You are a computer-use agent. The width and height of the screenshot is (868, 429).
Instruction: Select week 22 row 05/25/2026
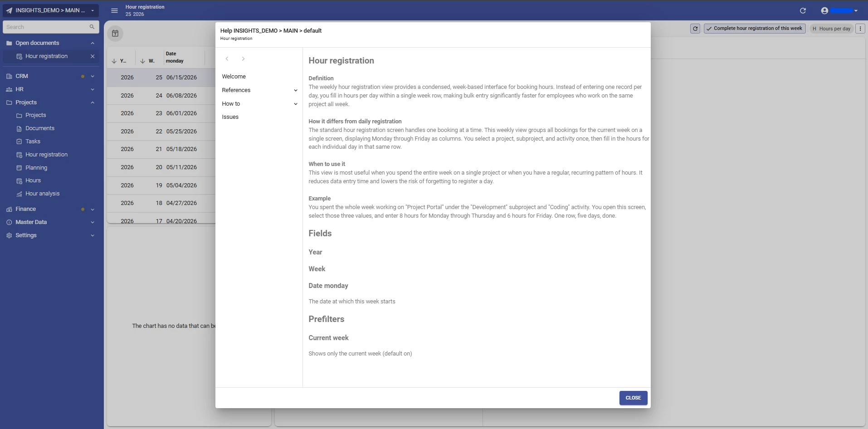[161, 132]
